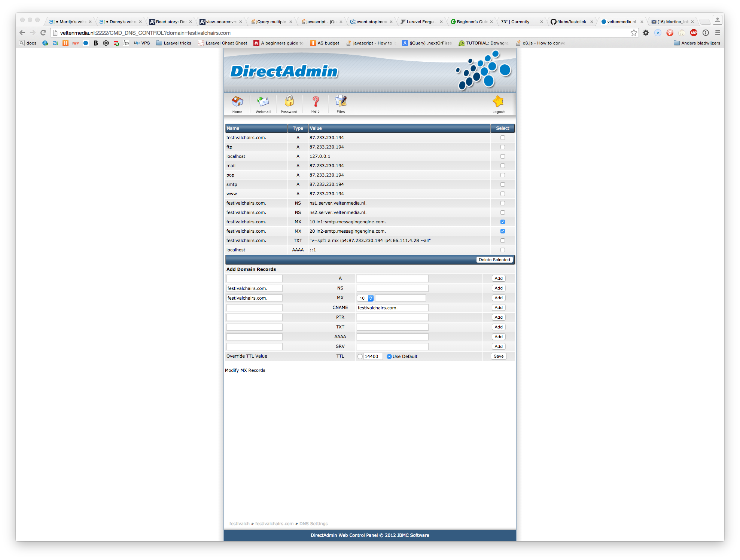Click the settings gear extension icon

point(646,33)
